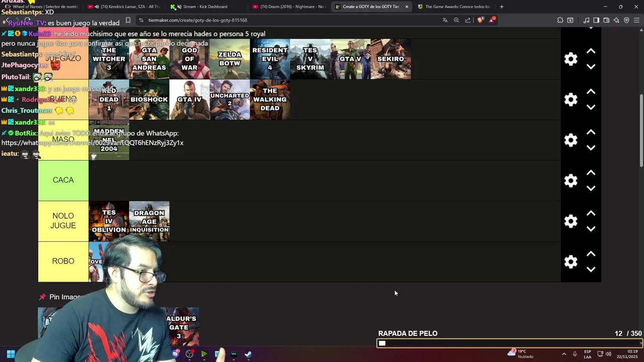The height and width of the screenshot is (362, 644).
Task: Move the BUENO row down
Action: point(591,107)
